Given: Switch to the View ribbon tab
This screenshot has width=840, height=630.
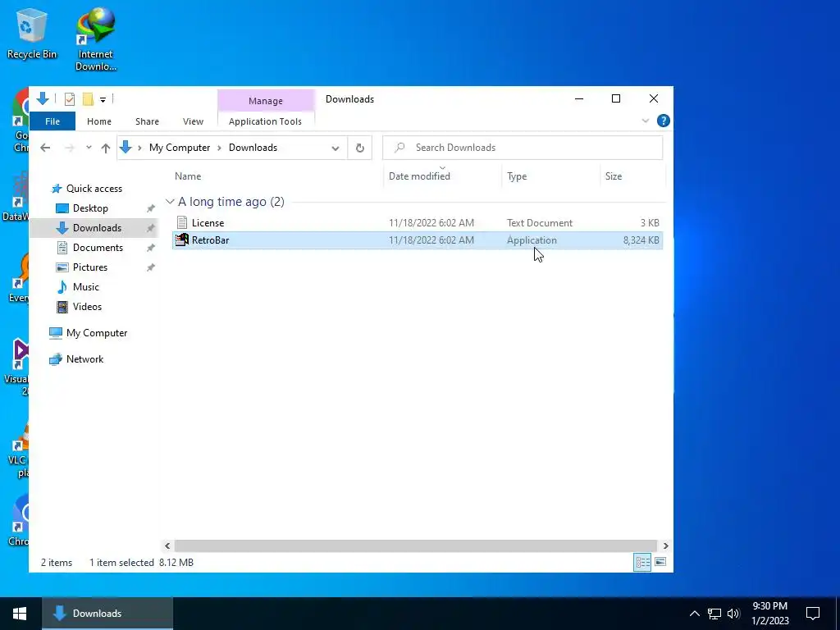Looking at the screenshot, I should tap(193, 121).
